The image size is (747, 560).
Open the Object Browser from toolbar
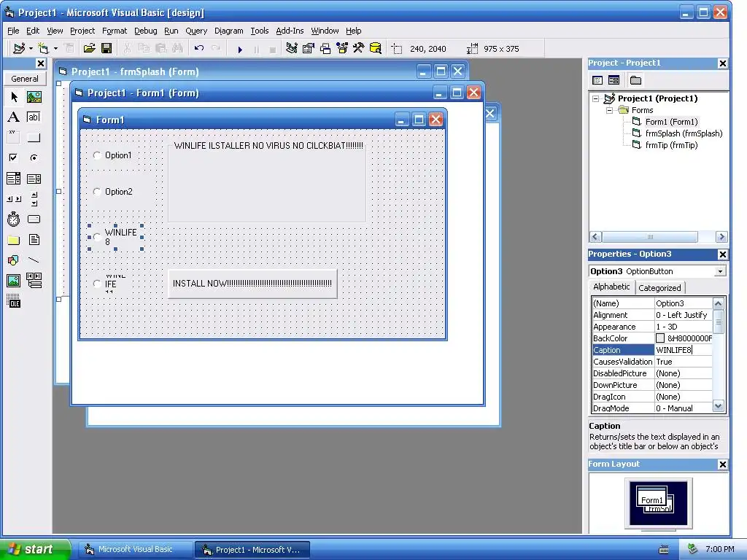point(342,48)
